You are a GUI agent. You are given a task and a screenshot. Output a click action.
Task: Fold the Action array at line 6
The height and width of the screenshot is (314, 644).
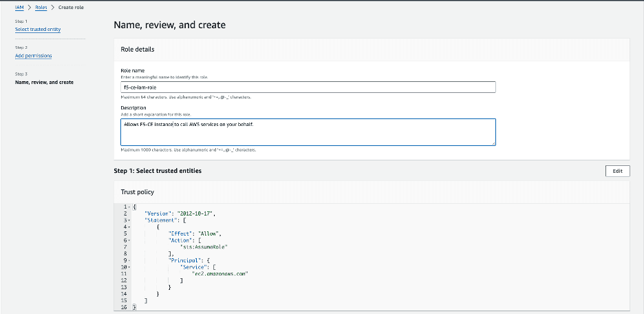(x=129, y=240)
